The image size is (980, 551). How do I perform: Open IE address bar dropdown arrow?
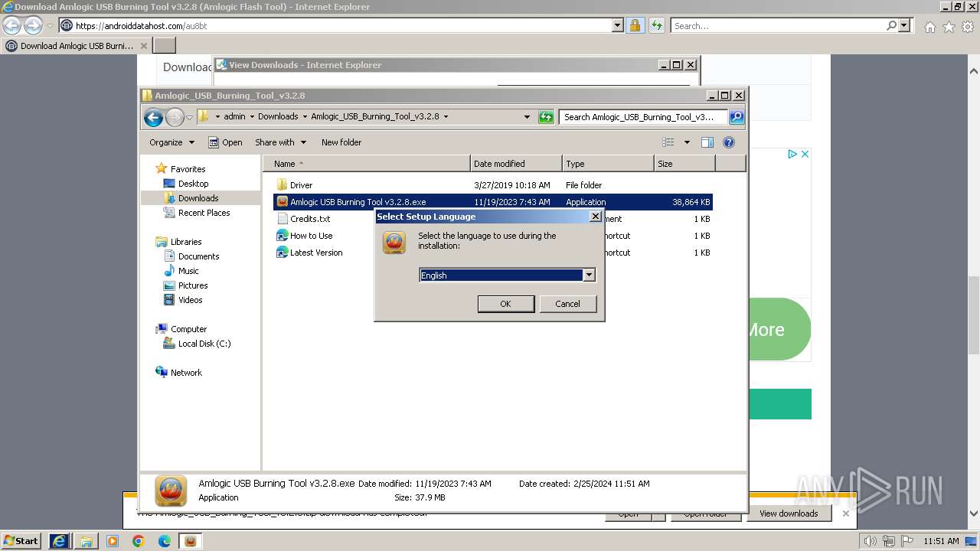pyautogui.click(x=618, y=25)
